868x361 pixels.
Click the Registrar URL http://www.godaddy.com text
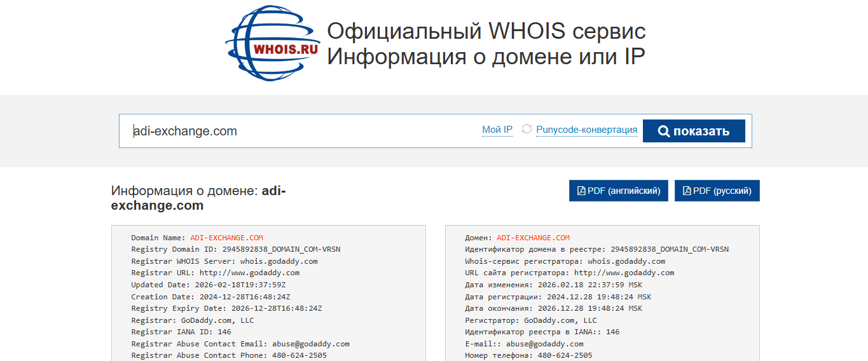249,273
